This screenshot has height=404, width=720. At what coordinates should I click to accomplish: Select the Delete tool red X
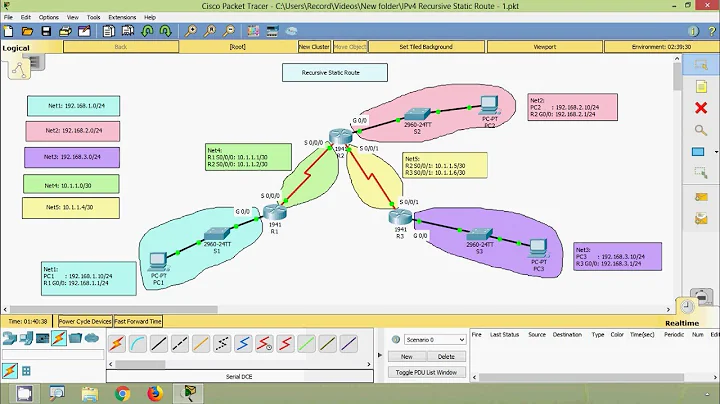pyautogui.click(x=701, y=108)
